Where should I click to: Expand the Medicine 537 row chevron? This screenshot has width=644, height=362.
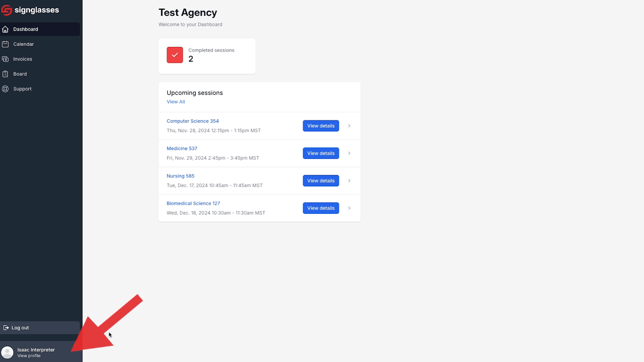[x=349, y=153]
